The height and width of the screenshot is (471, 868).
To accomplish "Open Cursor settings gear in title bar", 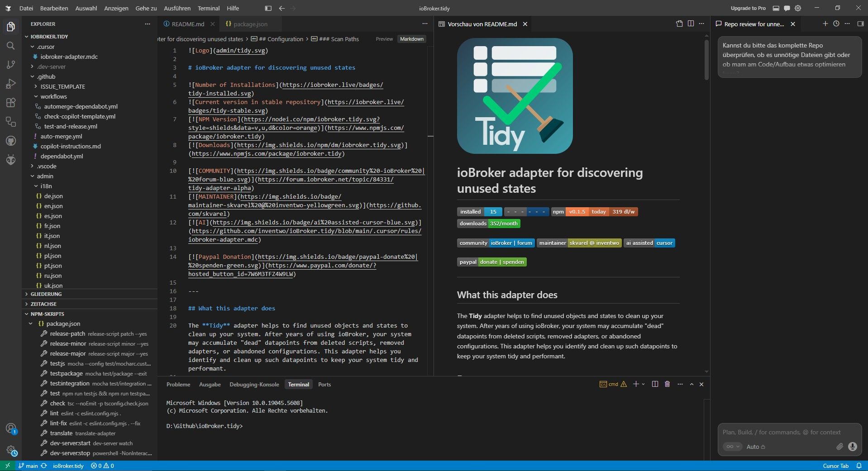I will (x=798, y=8).
